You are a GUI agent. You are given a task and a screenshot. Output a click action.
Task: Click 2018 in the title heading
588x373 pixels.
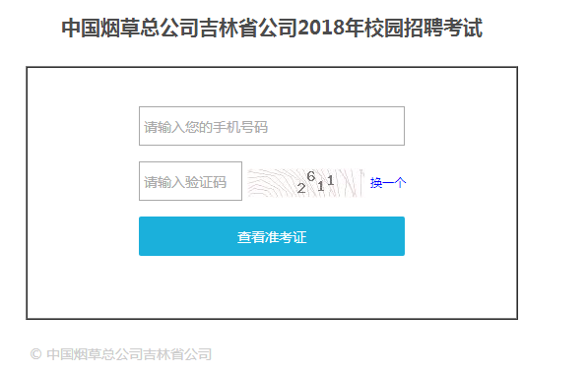321,28
